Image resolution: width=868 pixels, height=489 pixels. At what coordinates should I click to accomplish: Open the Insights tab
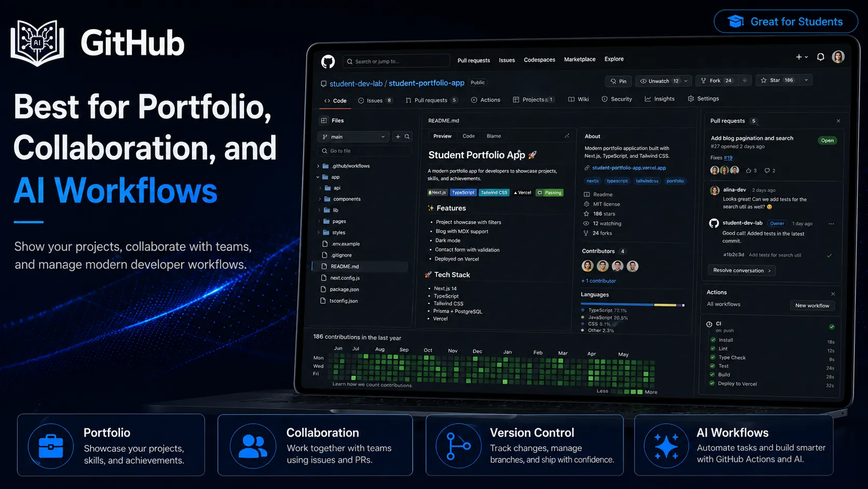click(x=660, y=99)
